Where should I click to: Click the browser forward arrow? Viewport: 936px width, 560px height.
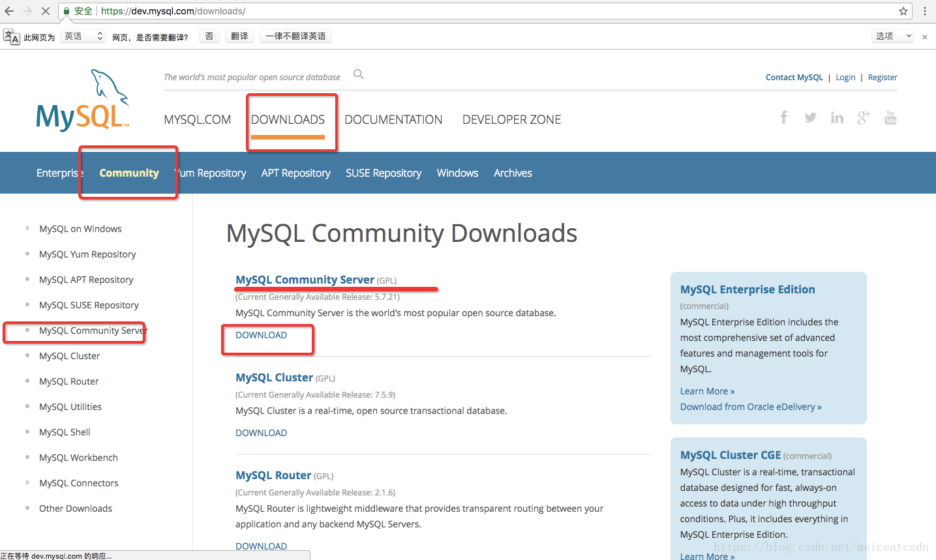coord(27,11)
